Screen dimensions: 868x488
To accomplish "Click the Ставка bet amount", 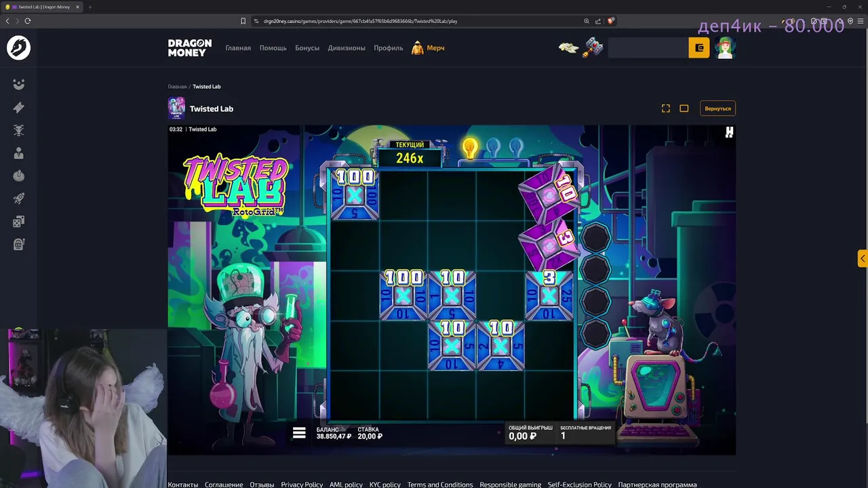I will point(370,436).
